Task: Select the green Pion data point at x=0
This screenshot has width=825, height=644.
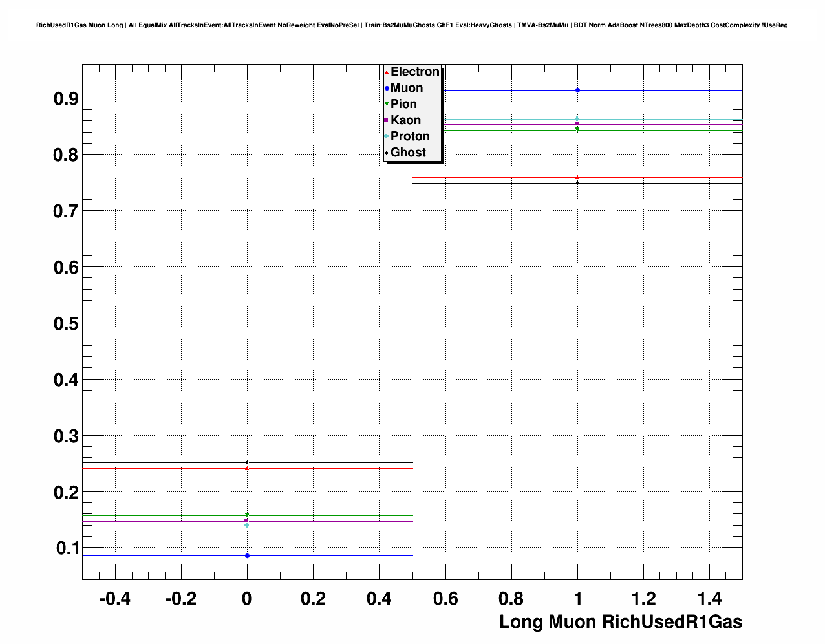Action: point(247,515)
